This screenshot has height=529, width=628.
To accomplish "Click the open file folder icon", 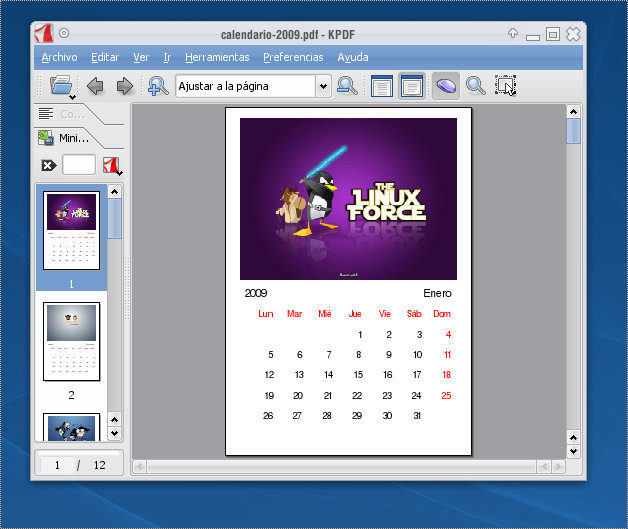I will point(61,86).
